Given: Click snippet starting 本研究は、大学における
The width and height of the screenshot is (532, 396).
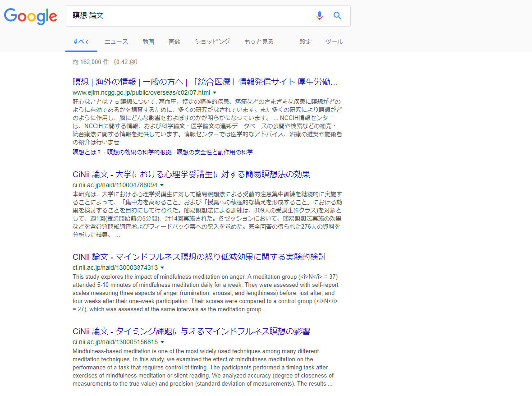Looking at the screenshot, I should point(207,214).
